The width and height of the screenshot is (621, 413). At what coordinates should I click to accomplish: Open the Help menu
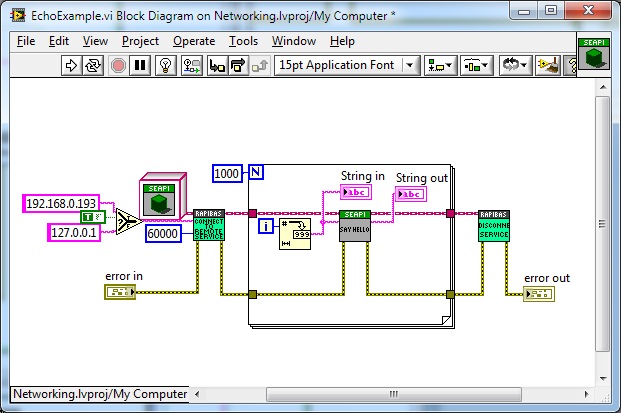coord(342,41)
